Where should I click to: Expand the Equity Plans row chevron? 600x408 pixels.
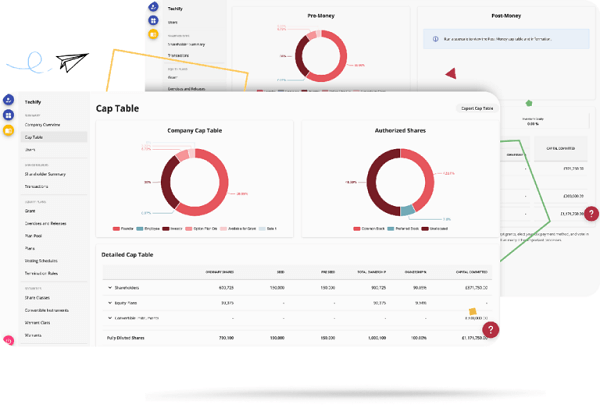[x=110, y=303]
